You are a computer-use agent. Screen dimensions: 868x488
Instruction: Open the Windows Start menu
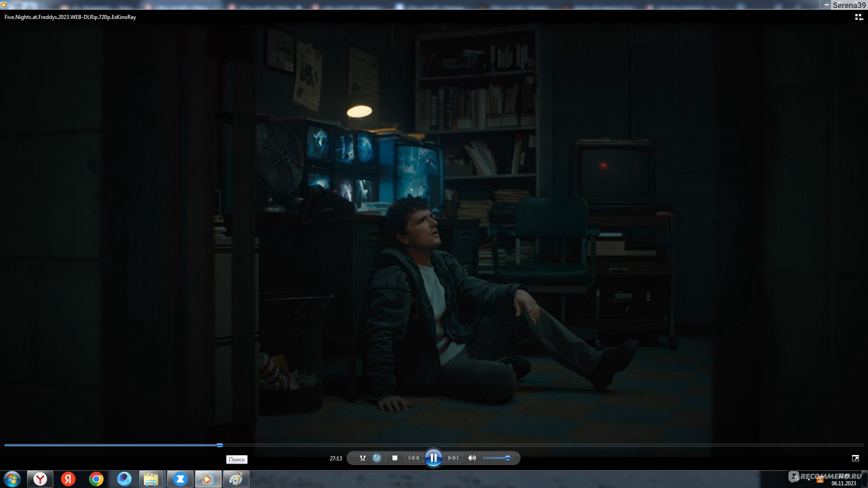(x=12, y=479)
